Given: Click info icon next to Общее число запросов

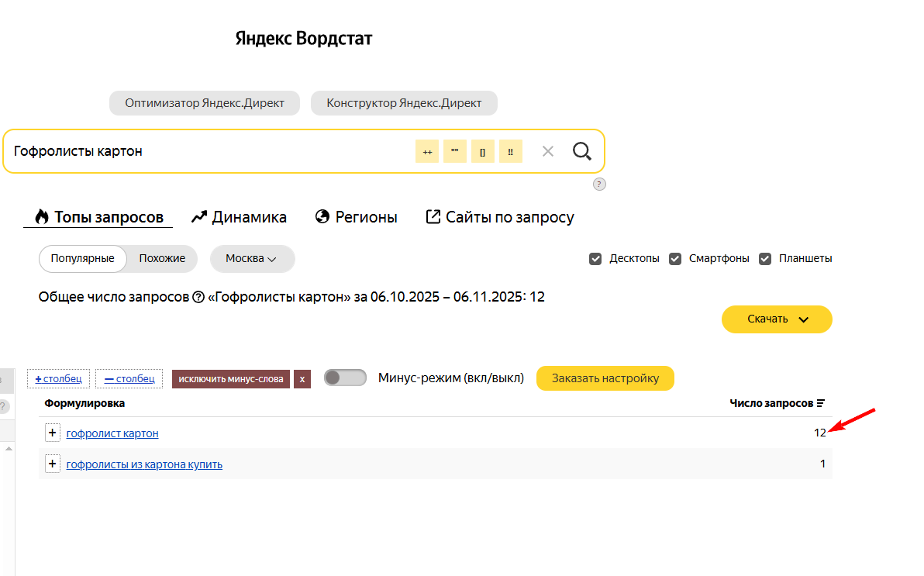Looking at the screenshot, I should [x=198, y=297].
